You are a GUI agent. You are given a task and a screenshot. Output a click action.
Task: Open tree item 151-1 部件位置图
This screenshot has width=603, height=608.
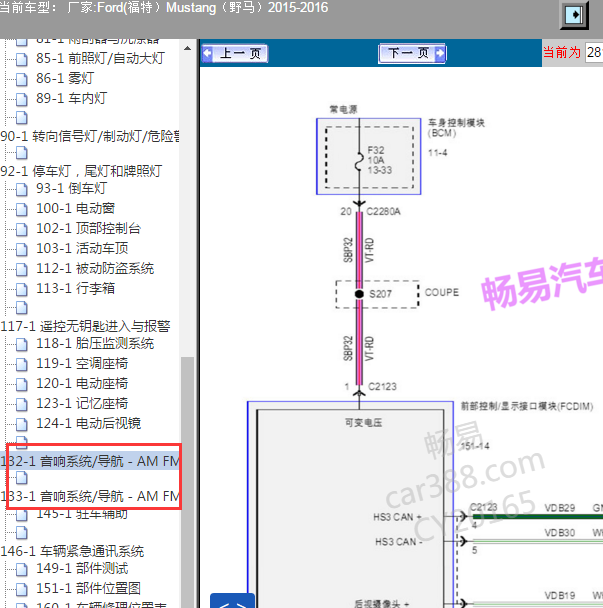tap(88, 588)
